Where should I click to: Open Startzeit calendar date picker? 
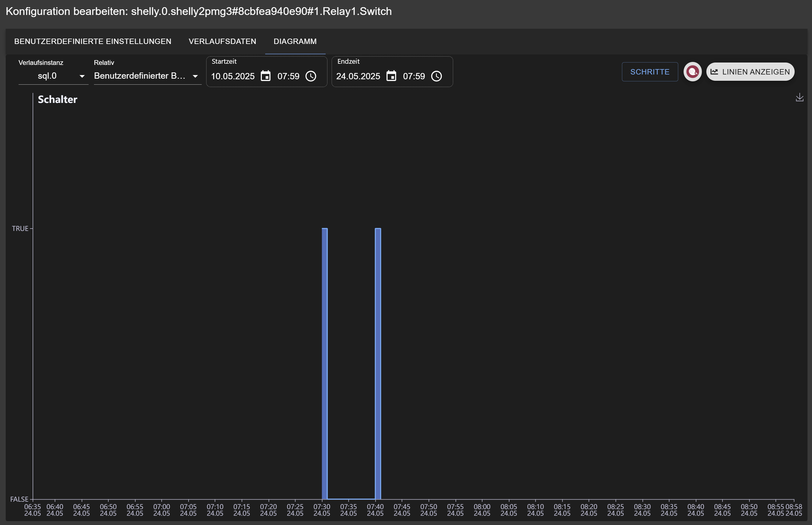point(265,76)
